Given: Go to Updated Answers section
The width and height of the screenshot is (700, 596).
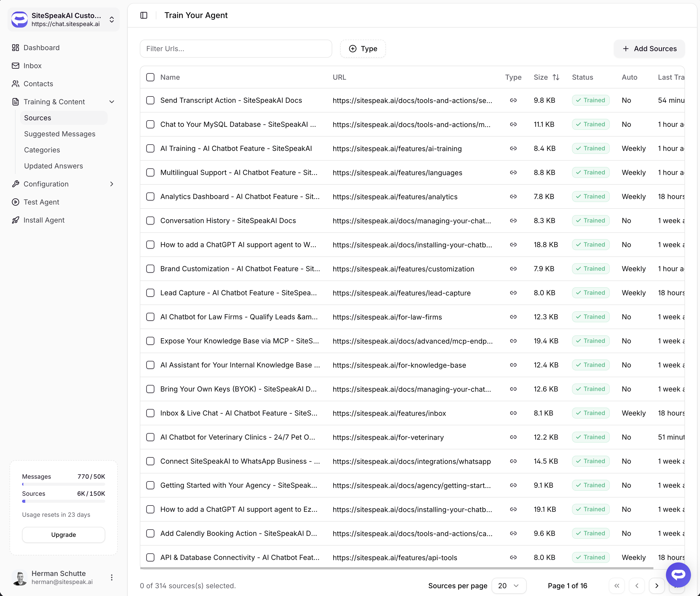Looking at the screenshot, I should [x=53, y=166].
